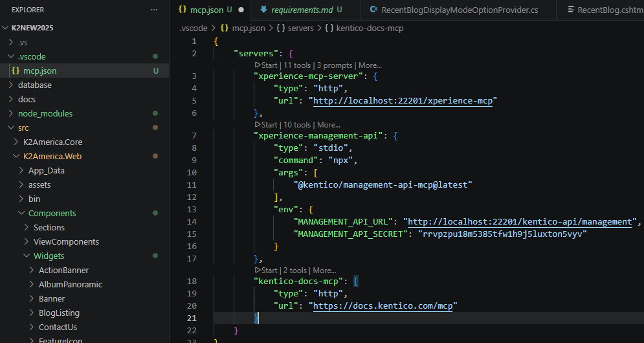Click the Start play icon for xperience-mcp-server
Image resolution: width=644 pixels, height=343 pixels.
(258, 65)
